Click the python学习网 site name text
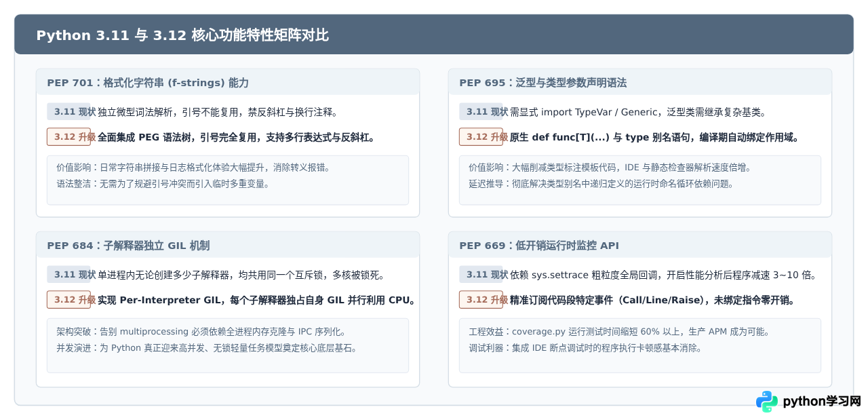This screenshot has height=420, width=868. pos(822,402)
